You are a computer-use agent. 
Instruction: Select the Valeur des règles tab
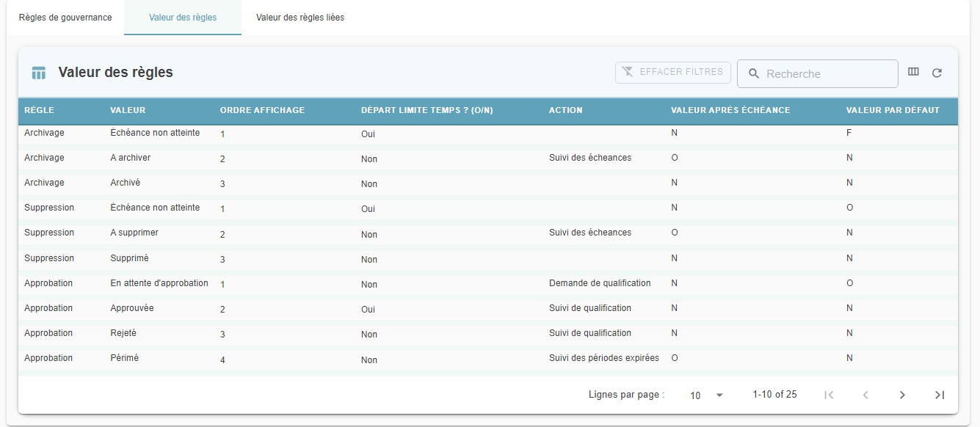pos(183,17)
